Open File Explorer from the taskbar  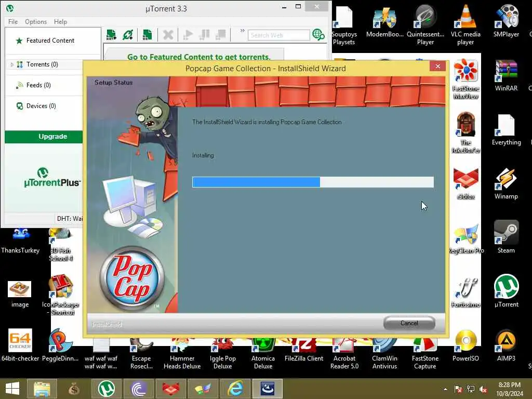point(42,389)
